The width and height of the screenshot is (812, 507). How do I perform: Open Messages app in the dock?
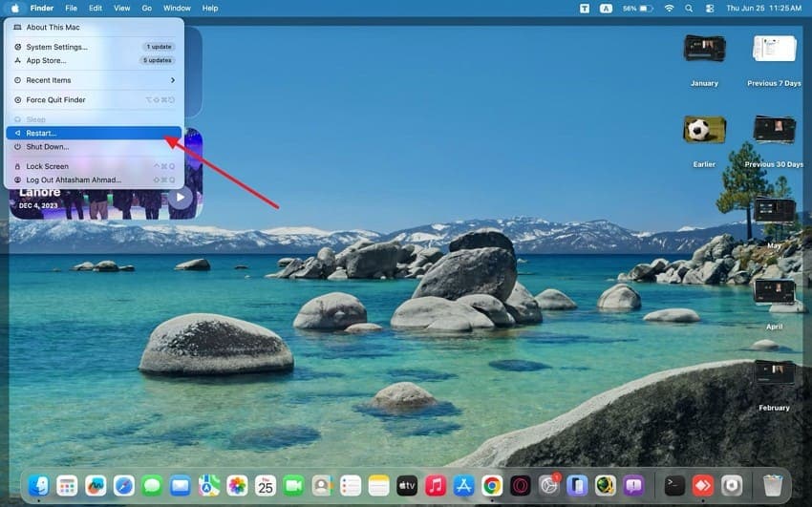(x=152, y=486)
